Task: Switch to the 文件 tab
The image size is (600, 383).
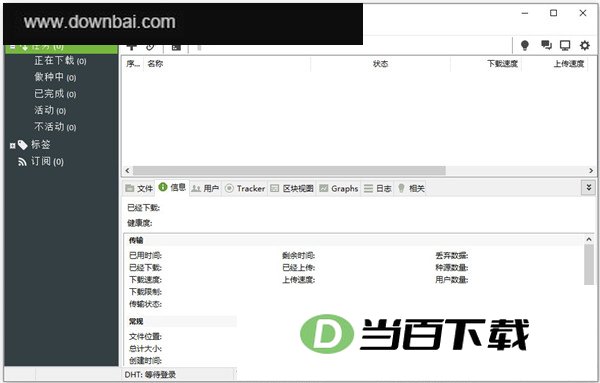Action: pos(139,188)
